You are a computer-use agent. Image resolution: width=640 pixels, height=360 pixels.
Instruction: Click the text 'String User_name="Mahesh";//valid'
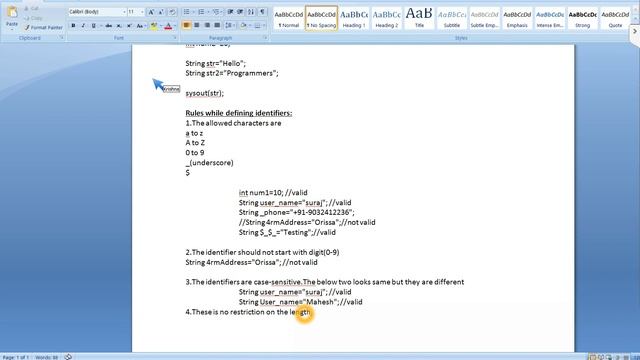[300, 302]
